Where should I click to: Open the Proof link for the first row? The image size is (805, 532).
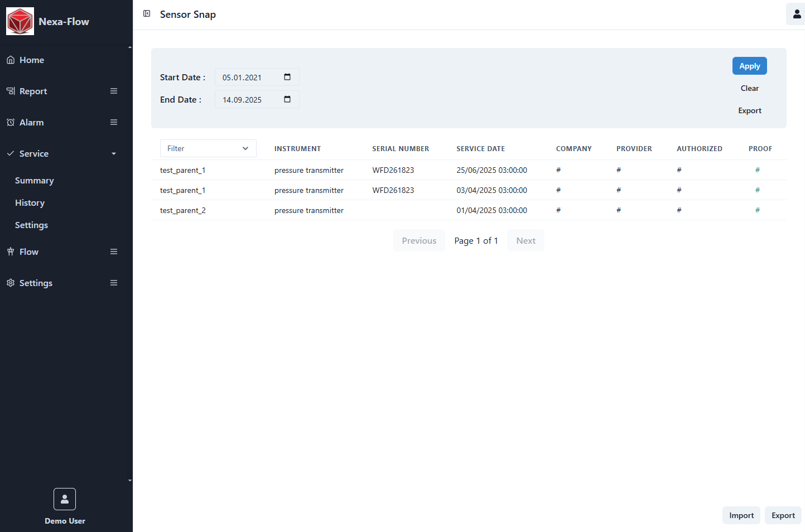point(758,170)
